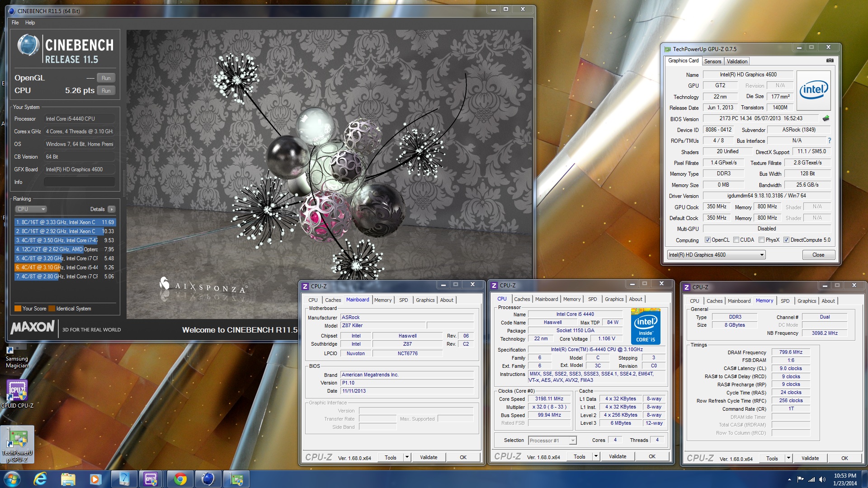Click the Identical System legend swatch
868x488 pixels.
coord(52,309)
